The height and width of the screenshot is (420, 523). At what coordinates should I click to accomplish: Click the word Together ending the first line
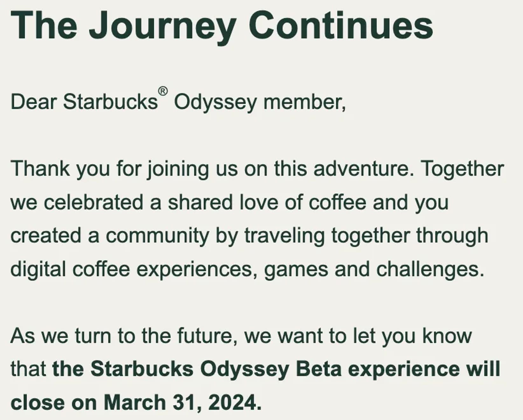coord(463,169)
